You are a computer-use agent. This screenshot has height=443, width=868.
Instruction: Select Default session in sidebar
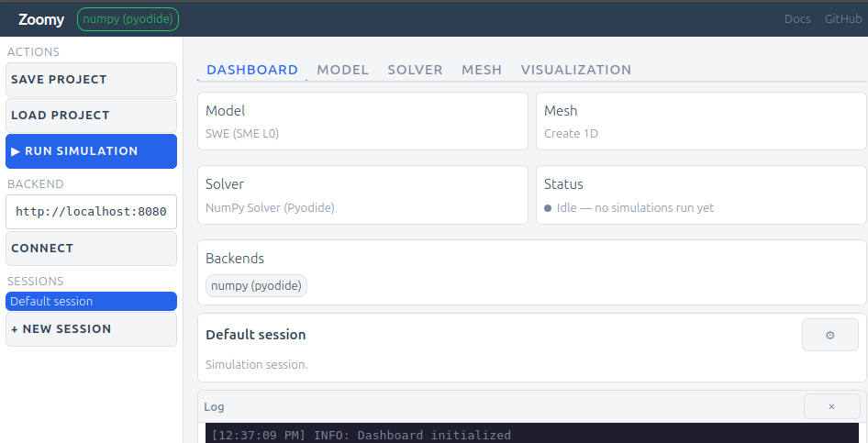coord(92,302)
